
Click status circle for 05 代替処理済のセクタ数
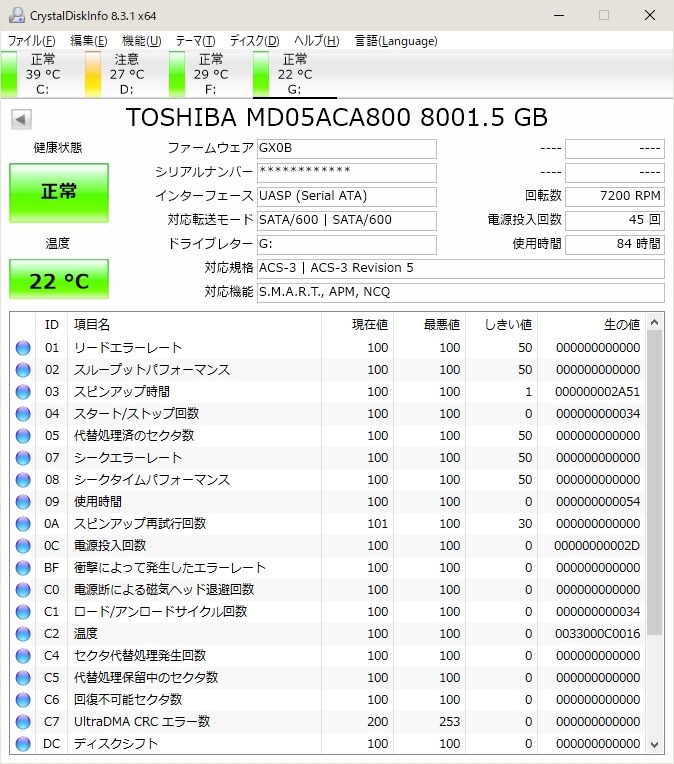pos(23,436)
